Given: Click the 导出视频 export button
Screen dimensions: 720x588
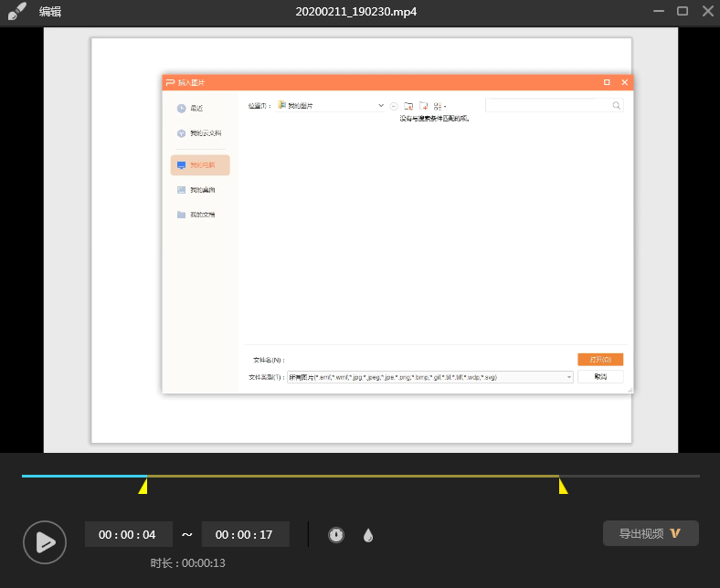Looking at the screenshot, I should [x=651, y=533].
